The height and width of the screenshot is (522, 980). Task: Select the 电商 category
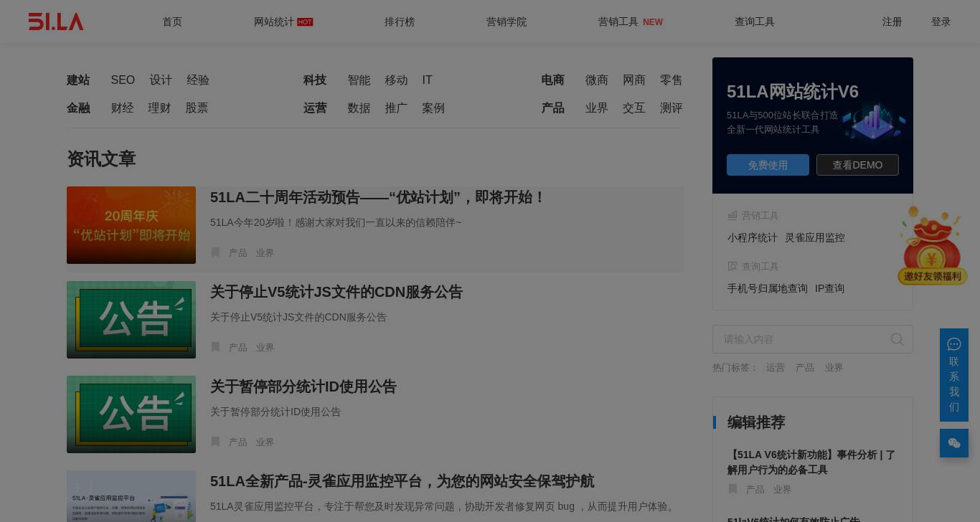click(552, 80)
